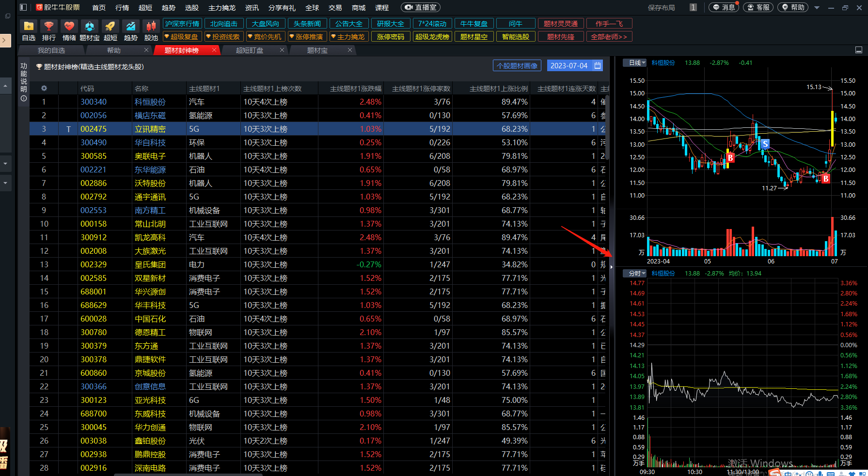Open the 交易 menu
The image size is (868, 476).
335,7
